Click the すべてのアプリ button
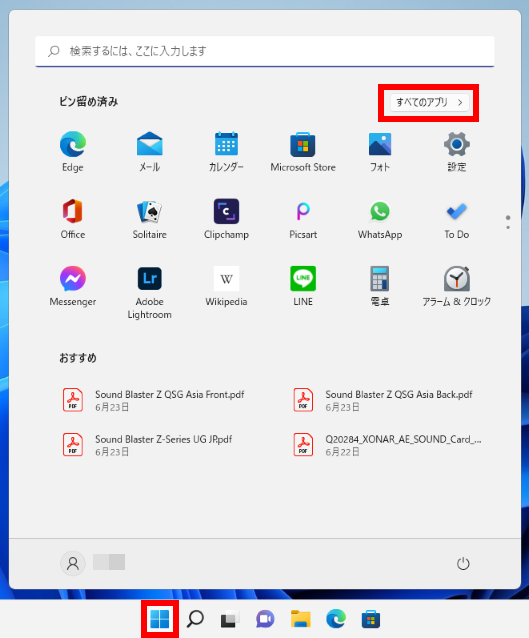This screenshot has height=638, width=529. coord(429,103)
